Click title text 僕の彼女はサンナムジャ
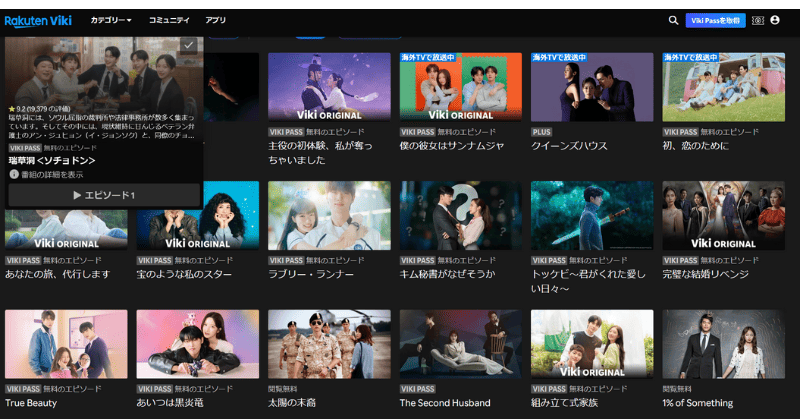Screen dimensions: 800x419 452,146
